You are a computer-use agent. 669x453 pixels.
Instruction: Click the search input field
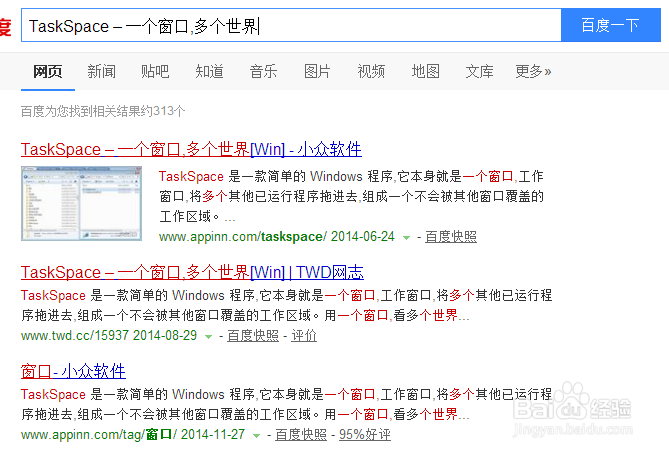(291, 26)
